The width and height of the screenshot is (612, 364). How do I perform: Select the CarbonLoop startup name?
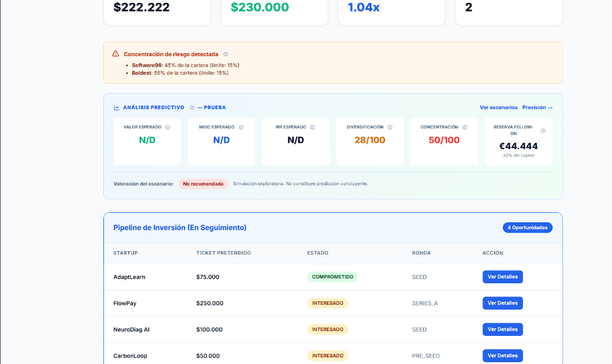[x=130, y=356]
